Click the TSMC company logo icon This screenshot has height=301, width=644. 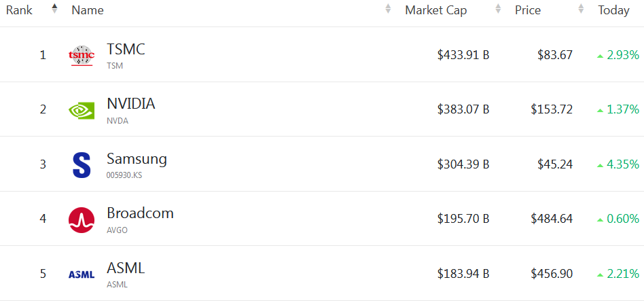pyautogui.click(x=82, y=55)
